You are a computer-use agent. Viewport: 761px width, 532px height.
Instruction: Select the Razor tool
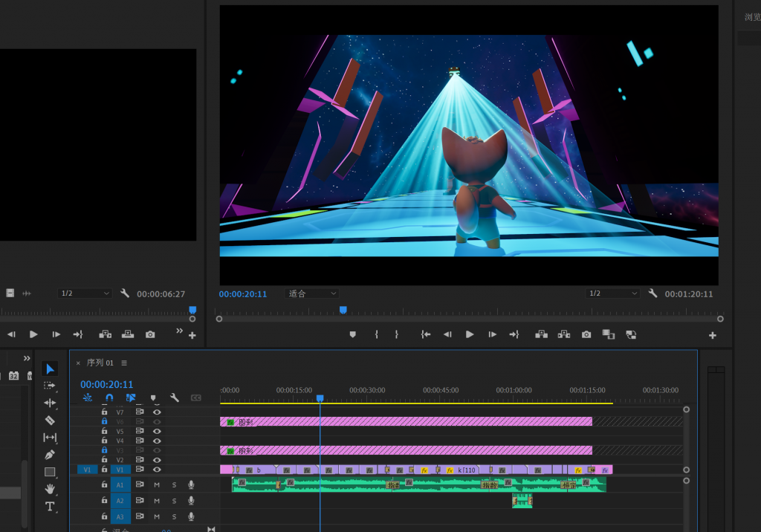click(x=50, y=421)
